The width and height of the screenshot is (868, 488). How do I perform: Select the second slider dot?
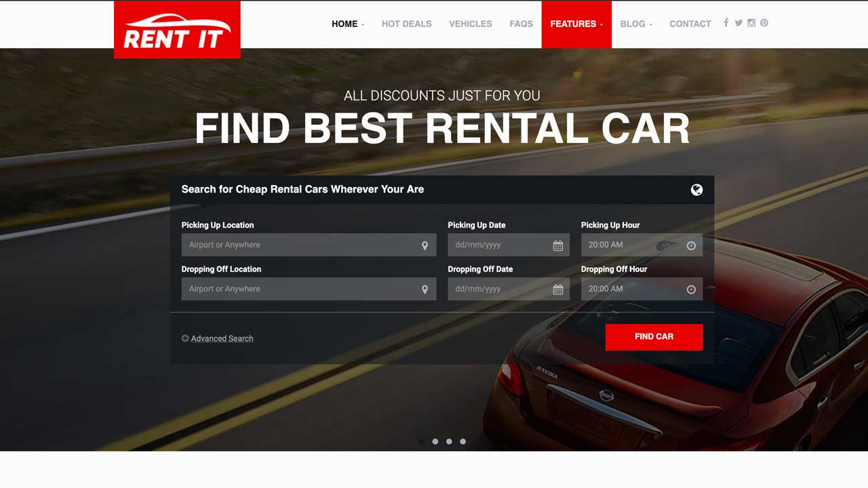pyautogui.click(x=435, y=441)
